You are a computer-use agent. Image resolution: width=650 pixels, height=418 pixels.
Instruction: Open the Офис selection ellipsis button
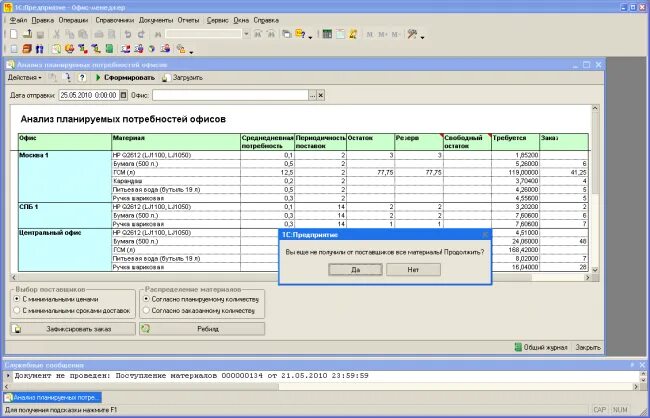pyautogui.click(x=312, y=95)
